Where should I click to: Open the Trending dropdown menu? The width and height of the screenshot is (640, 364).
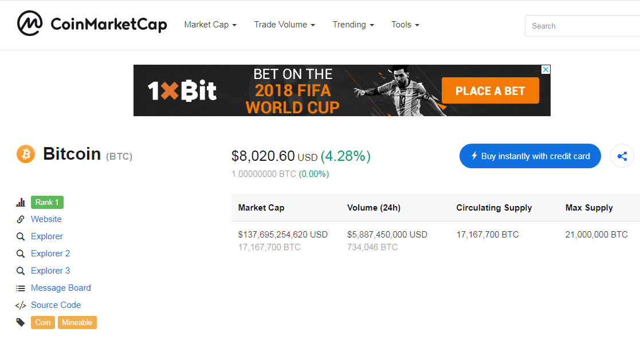353,25
